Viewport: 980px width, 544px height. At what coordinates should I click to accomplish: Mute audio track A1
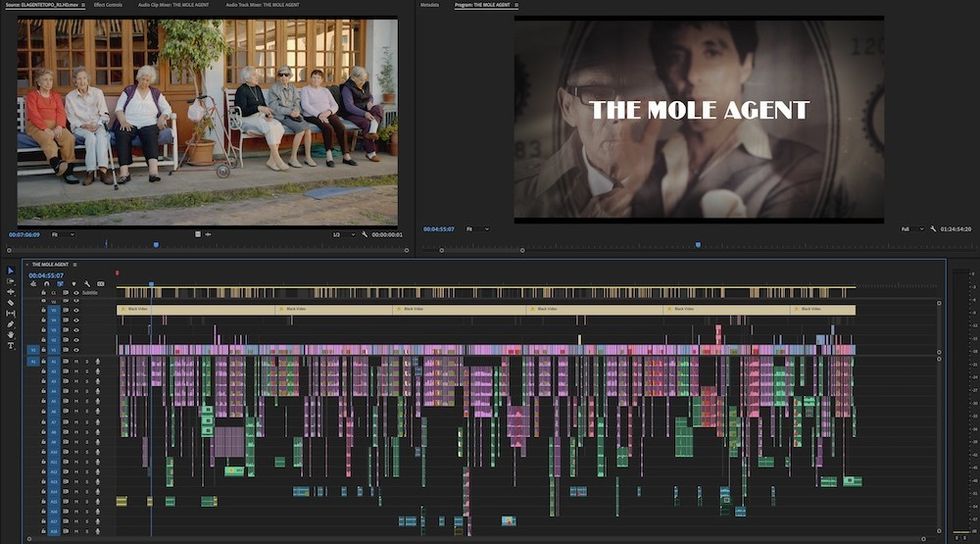tap(76, 361)
